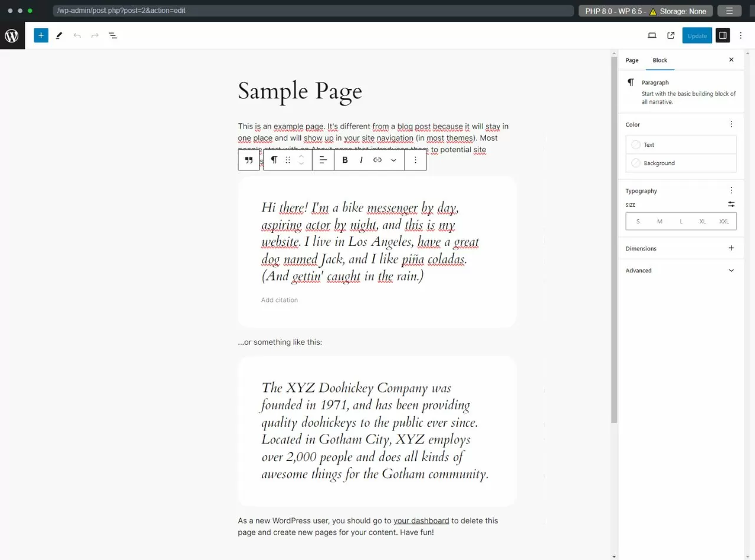The image size is (755, 560).
Task: Open the Text color swatch
Action: (636, 144)
